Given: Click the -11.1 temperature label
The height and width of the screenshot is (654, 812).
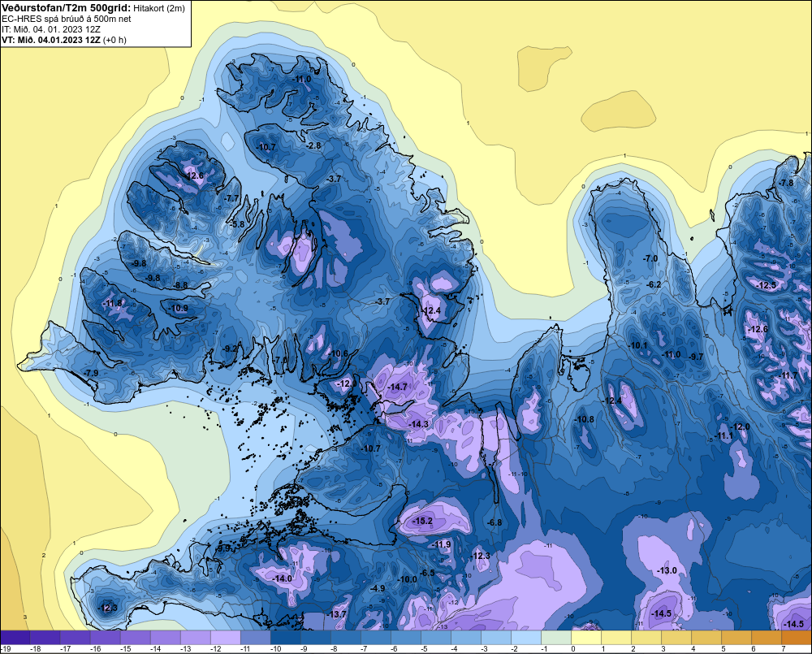Looking at the screenshot, I should tap(723, 436).
